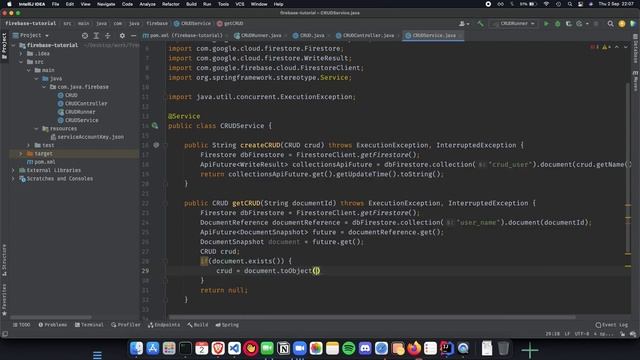Viewport: 640px width, 360px height.
Task: Expand External Libraries node
Action: coord(13,170)
